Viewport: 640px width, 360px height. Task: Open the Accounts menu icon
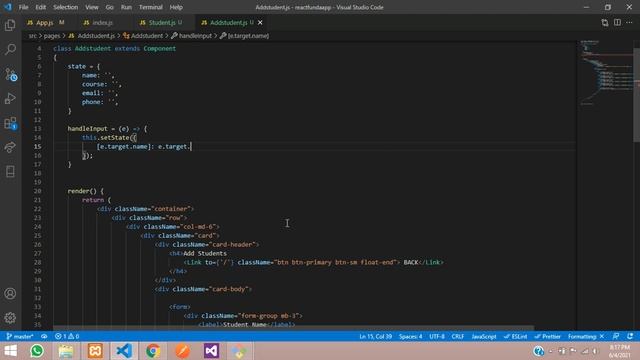10,293
